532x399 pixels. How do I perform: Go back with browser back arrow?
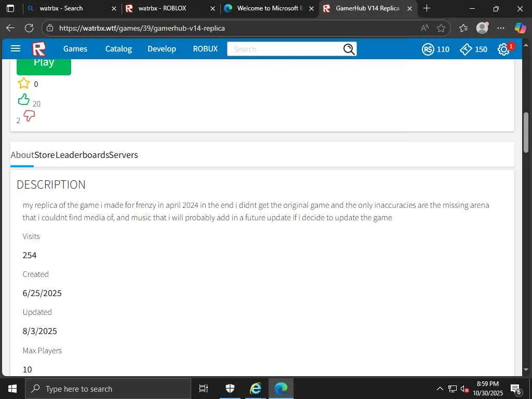pyautogui.click(x=10, y=28)
